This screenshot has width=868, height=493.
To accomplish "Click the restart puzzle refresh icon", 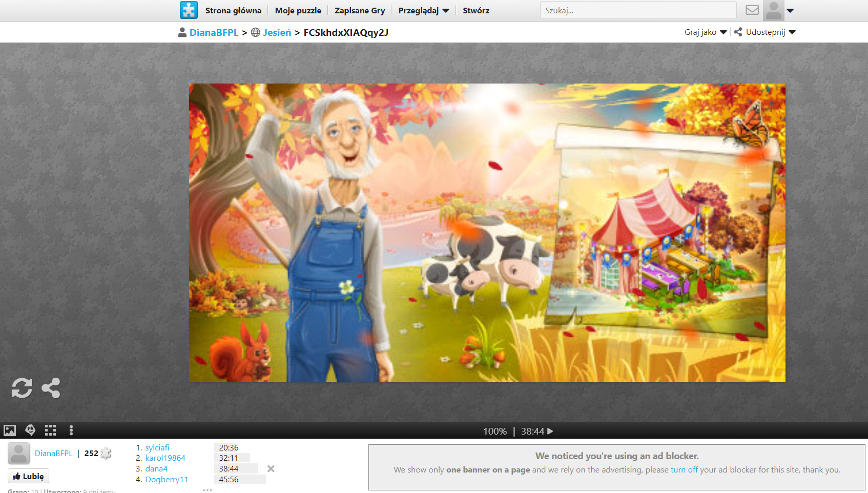I will [x=22, y=388].
